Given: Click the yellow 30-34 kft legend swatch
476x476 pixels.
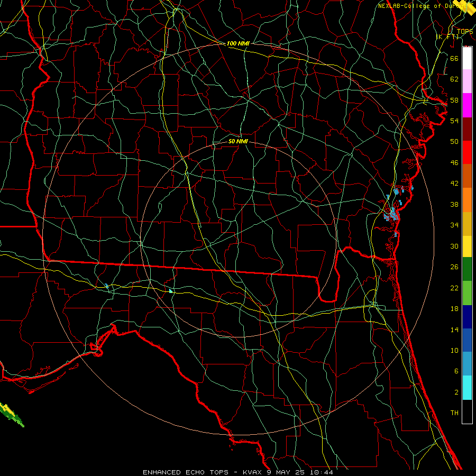Looking at the screenshot, I should 467,246.
